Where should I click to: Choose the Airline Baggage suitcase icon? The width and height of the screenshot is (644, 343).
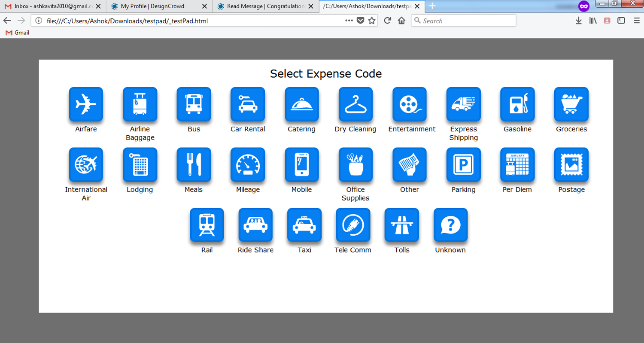(x=140, y=104)
